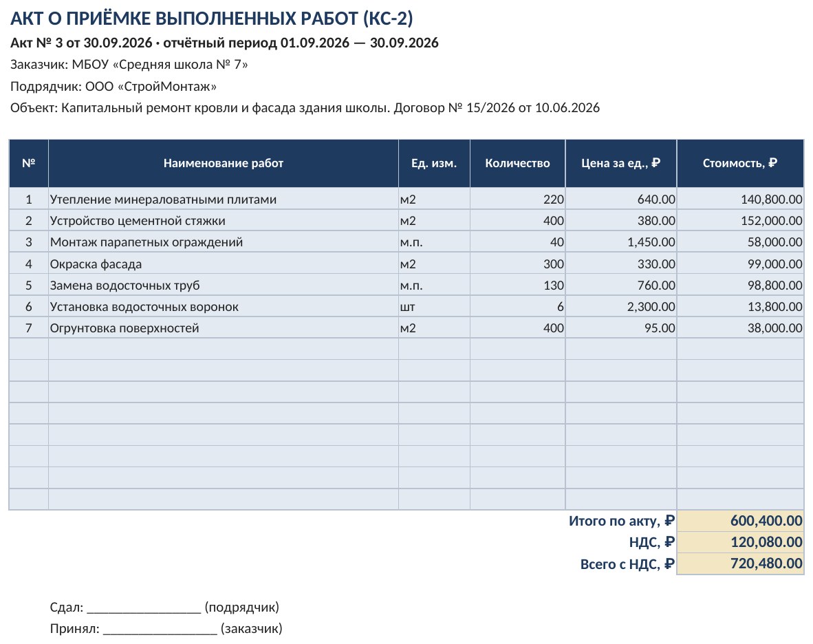Viewport: 813px width, 644px height.
Task: Click cell 'Устройство цементной стяжки'
Action: coord(224,220)
